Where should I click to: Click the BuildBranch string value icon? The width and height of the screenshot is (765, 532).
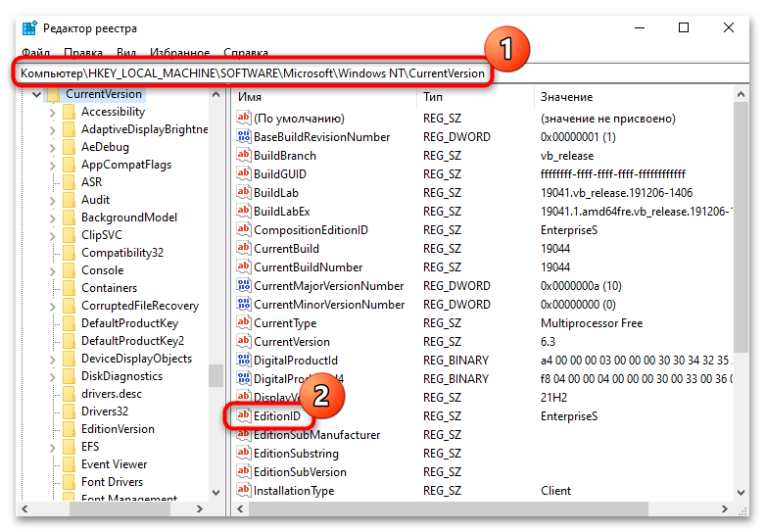click(x=244, y=155)
